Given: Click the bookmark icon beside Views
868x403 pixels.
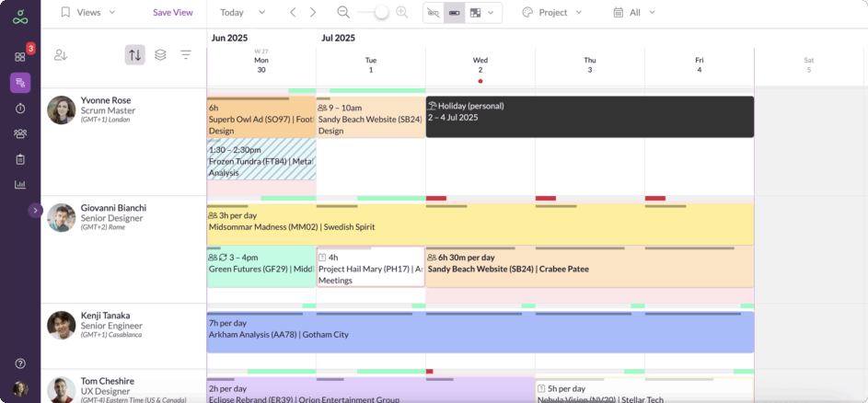Looking at the screenshot, I should 65,12.
